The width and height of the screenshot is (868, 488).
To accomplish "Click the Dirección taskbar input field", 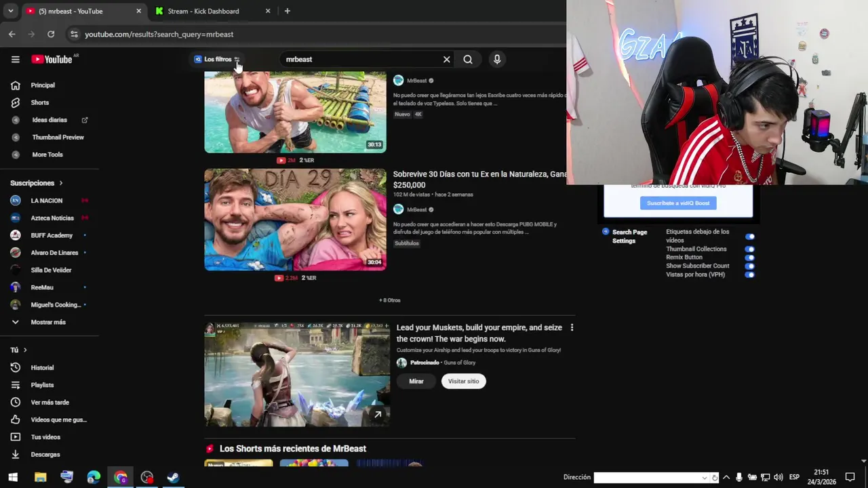I will 647,478.
